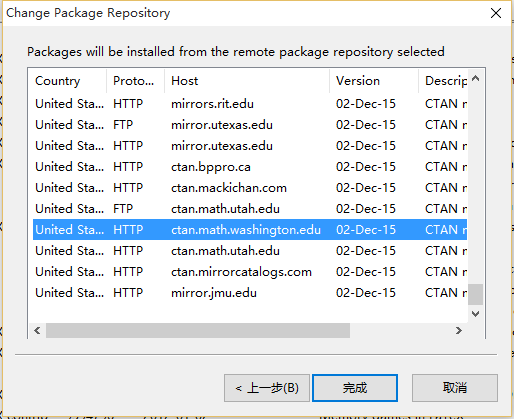Select the FTP mirror.utexas.edu repository row
The image size is (514, 419).
coord(250,125)
